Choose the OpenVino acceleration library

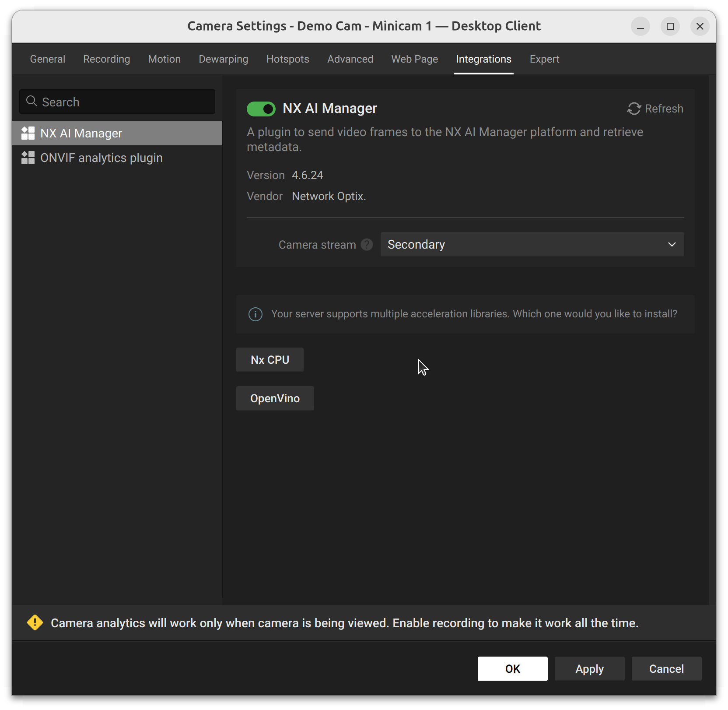pyautogui.click(x=275, y=398)
